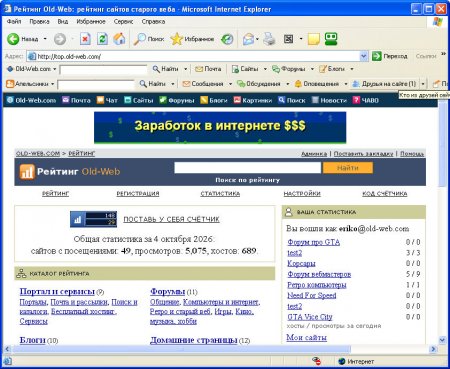Open Форумы catalog category heading
450x369 pixels.
(167, 291)
